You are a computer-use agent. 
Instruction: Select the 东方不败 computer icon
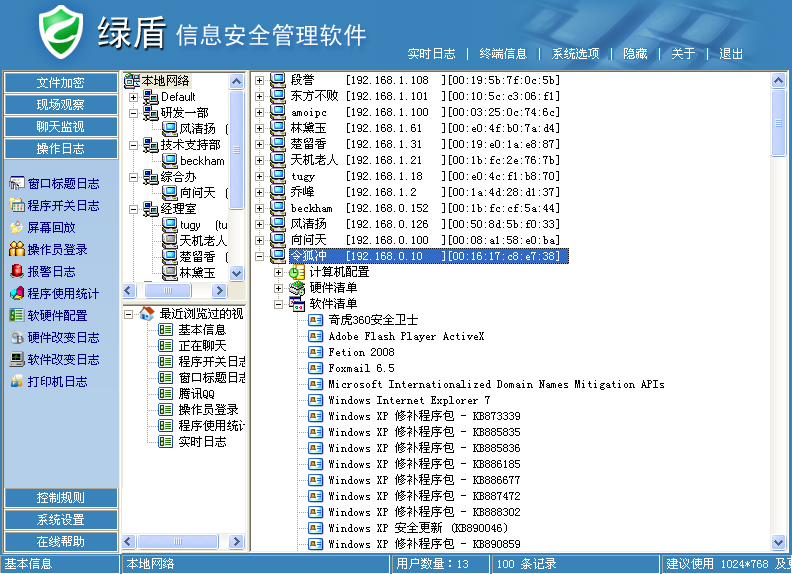[x=278, y=96]
